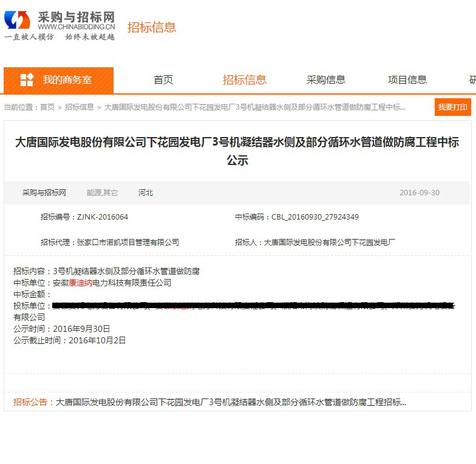Click the www.chinabidding.cn text in the logo
The image size is (476, 464).
76,27
